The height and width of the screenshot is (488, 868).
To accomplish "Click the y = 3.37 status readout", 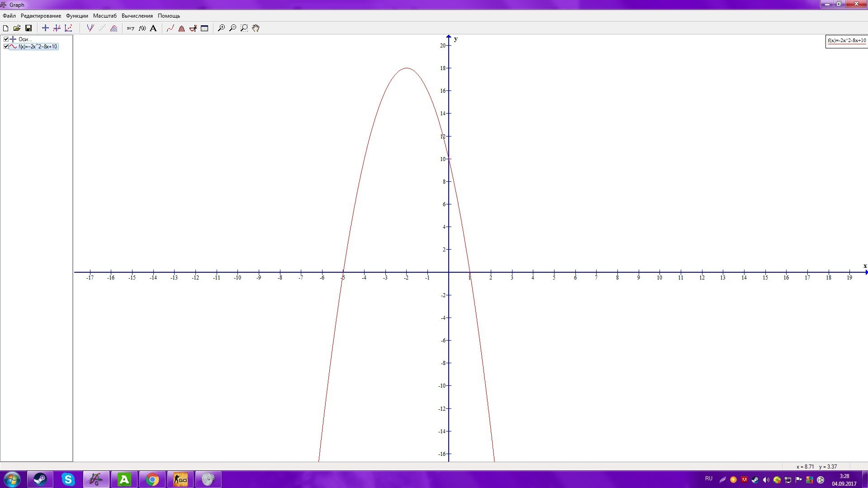I will pos(828,467).
